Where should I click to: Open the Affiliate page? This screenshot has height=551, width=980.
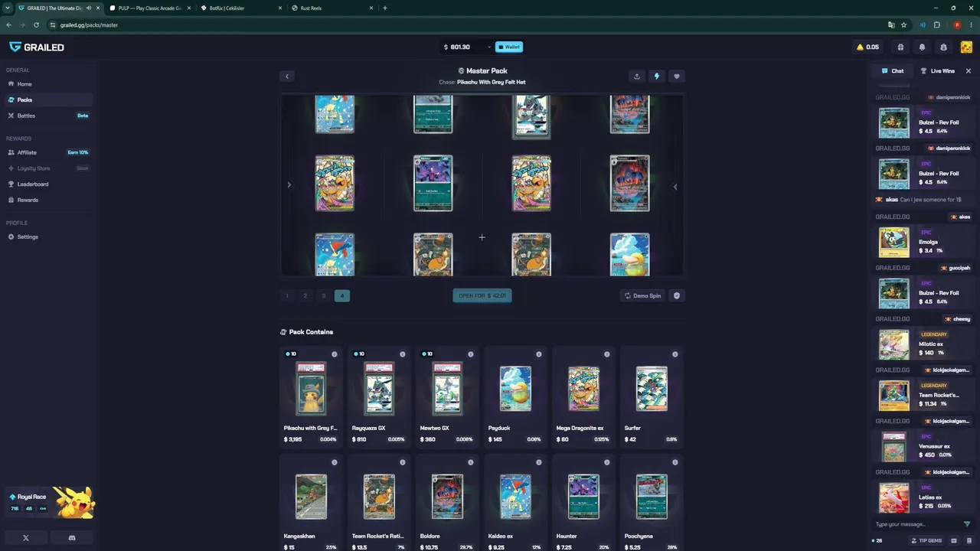tap(47, 152)
